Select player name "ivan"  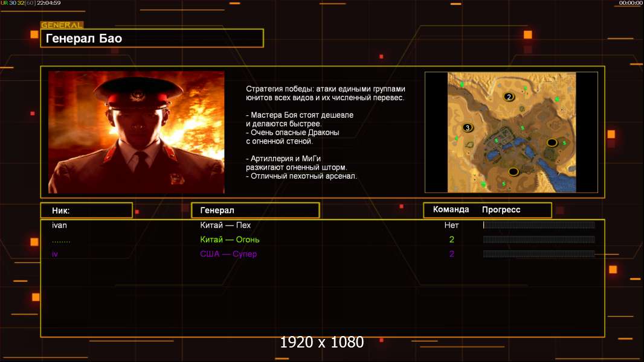(x=60, y=225)
